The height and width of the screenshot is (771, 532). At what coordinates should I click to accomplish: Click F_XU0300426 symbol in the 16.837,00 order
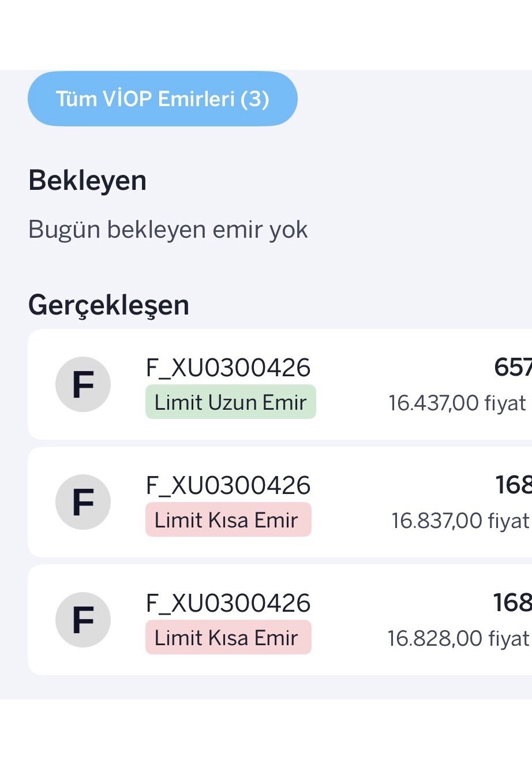point(228,486)
